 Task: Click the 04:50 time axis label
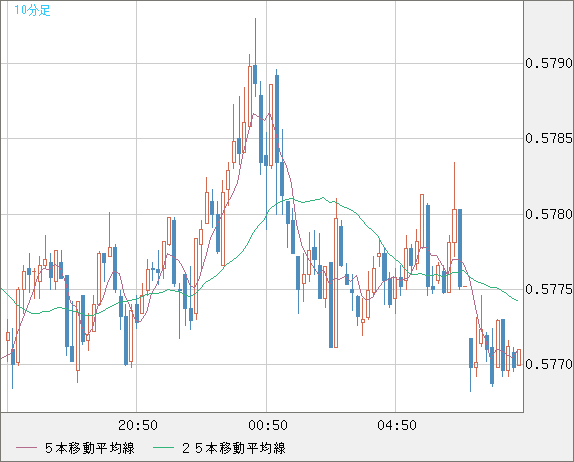pyautogui.click(x=397, y=425)
